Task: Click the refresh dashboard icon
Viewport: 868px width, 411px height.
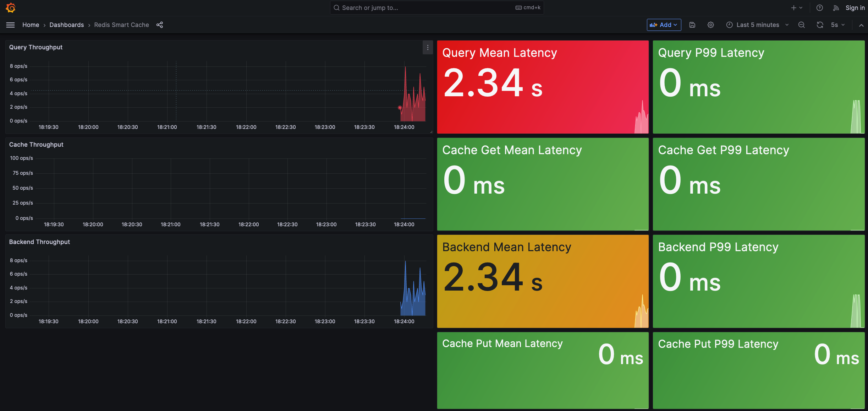Action: (820, 25)
